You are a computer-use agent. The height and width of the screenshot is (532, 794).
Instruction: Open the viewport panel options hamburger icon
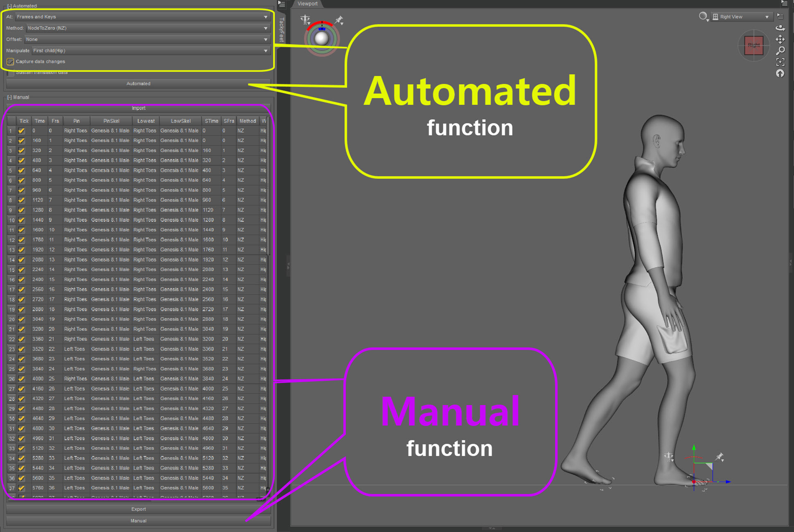pyautogui.click(x=780, y=16)
